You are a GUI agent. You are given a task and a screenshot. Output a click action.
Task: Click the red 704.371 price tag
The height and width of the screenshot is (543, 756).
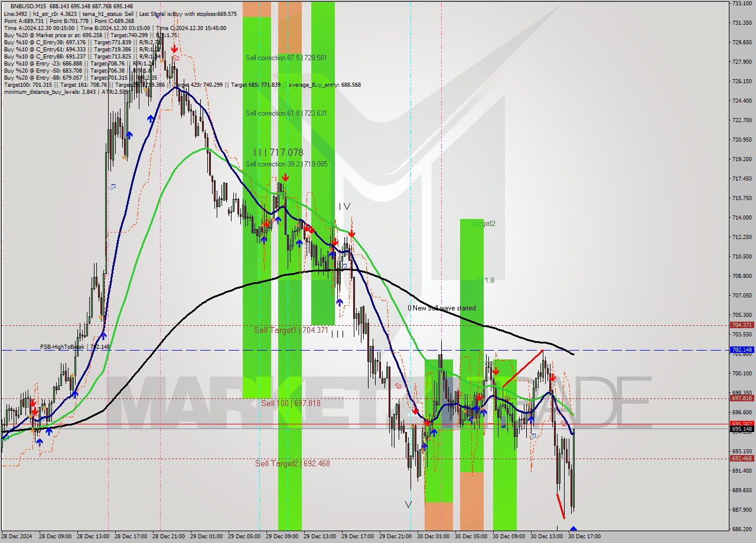pyautogui.click(x=742, y=325)
